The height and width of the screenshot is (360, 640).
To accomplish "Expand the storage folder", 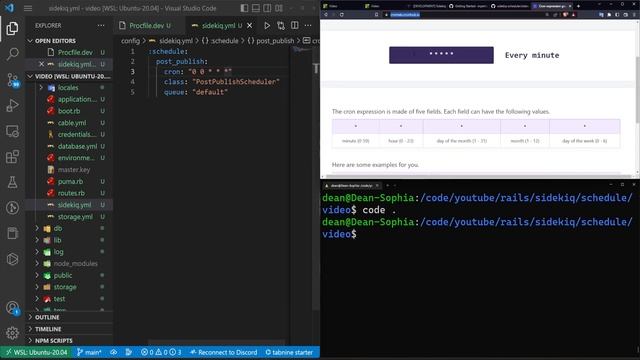I will point(65,287).
